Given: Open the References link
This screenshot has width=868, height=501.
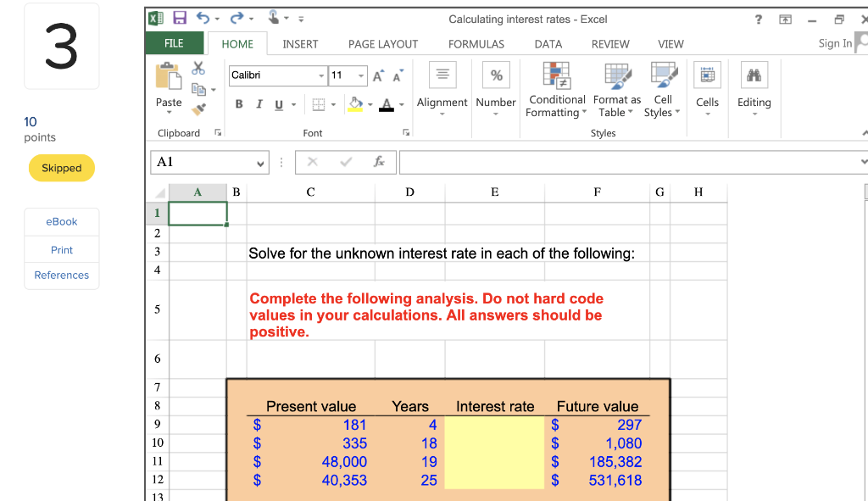Looking at the screenshot, I should coord(61,276).
